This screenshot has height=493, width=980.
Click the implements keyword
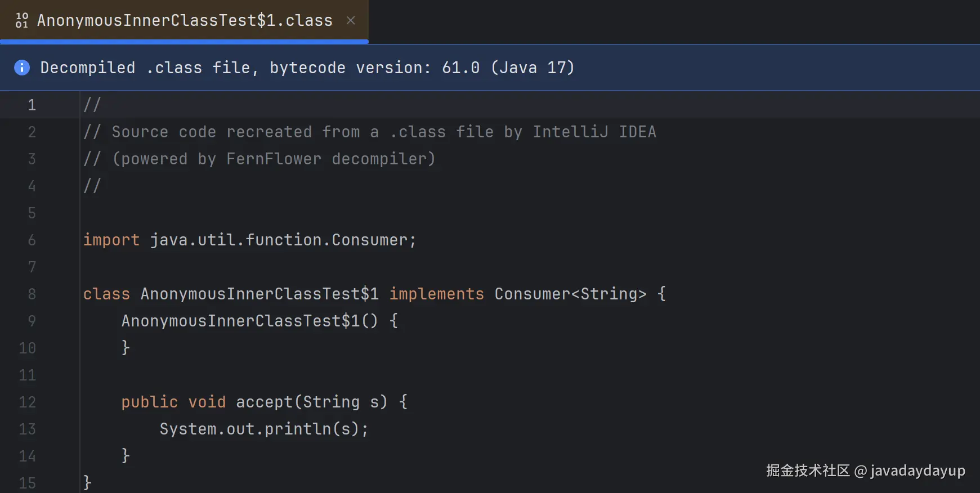[x=436, y=294]
